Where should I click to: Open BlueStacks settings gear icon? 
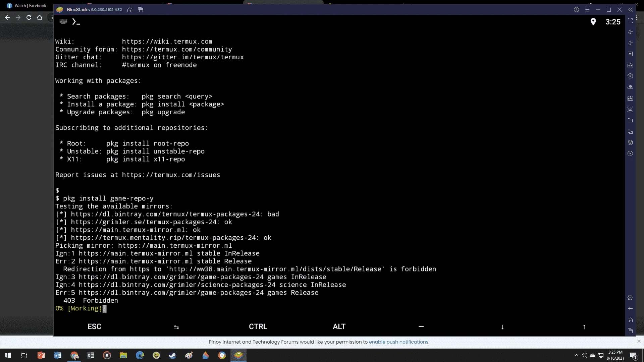click(x=630, y=298)
